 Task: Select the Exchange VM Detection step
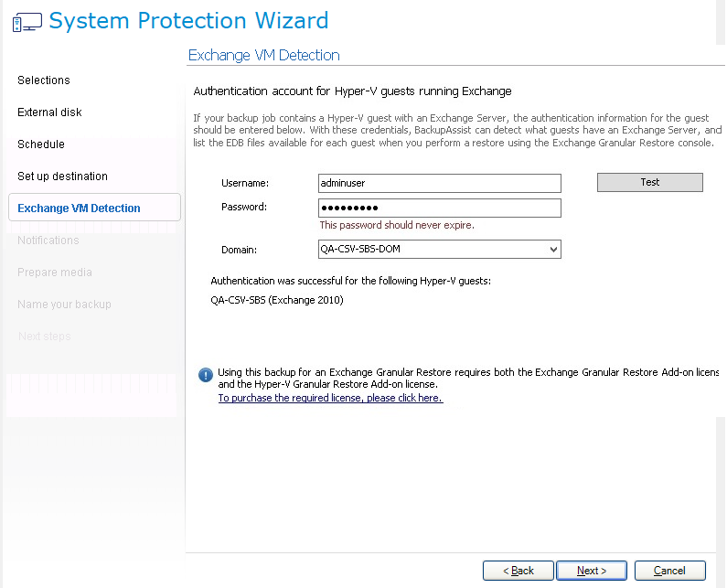[x=79, y=208]
